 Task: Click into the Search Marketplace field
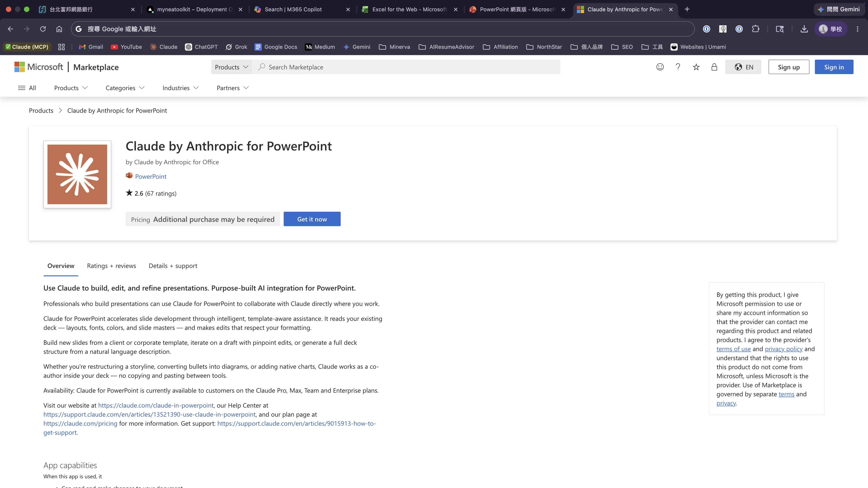pyautogui.click(x=406, y=67)
